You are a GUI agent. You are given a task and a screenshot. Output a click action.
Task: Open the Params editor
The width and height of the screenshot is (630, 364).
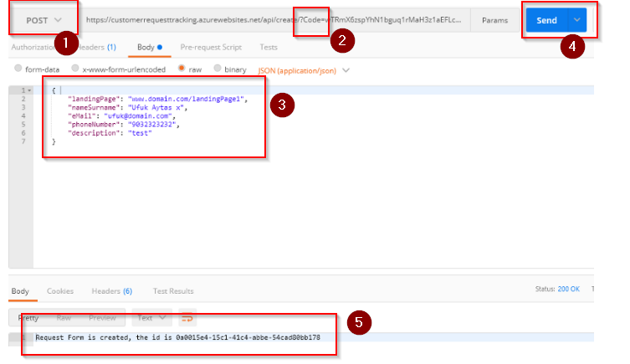tap(494, 20)
